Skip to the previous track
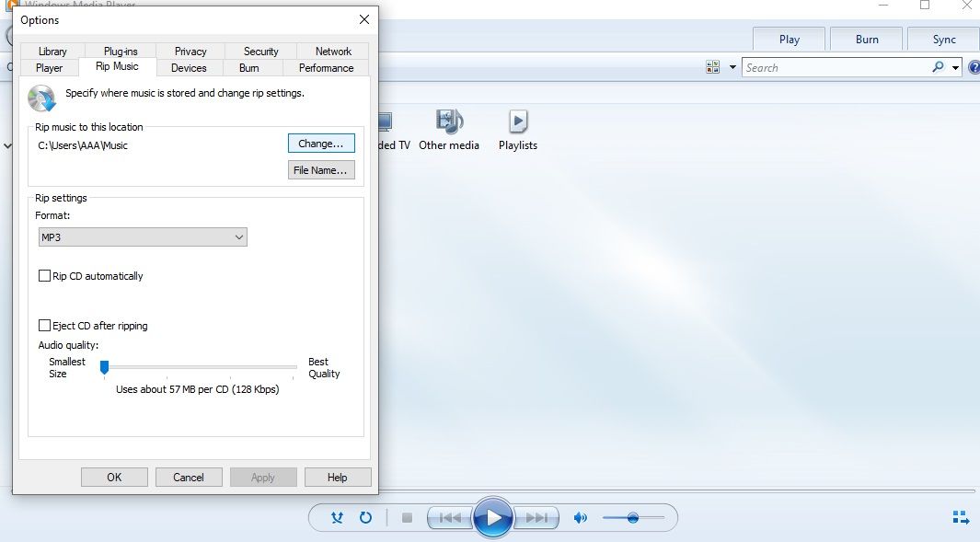 (x=449, y=518)
